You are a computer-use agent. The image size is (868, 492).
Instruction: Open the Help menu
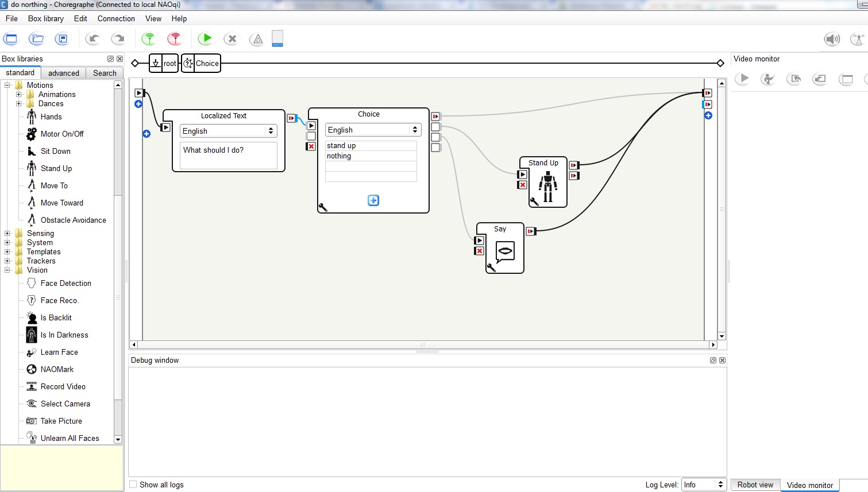179,18
